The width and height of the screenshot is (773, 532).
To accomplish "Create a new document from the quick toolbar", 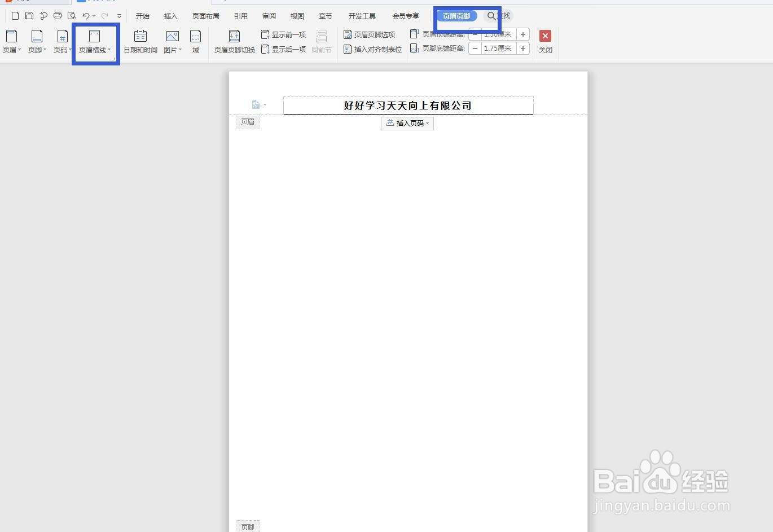I will pos(15,16).
